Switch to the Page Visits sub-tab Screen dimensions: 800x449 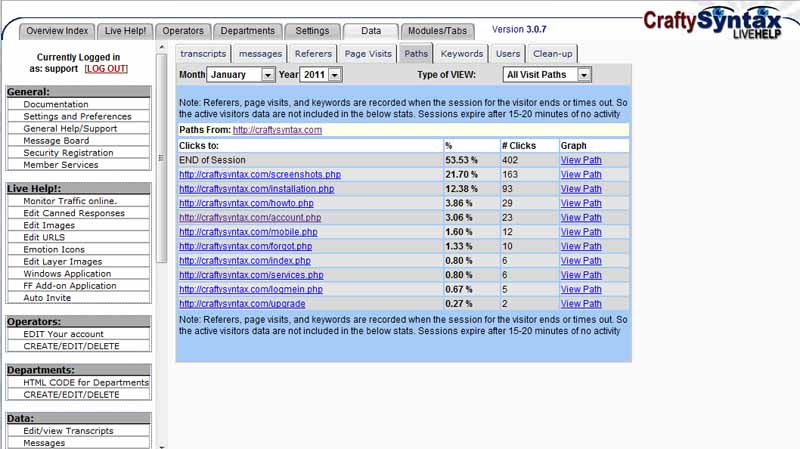[368, 54]
